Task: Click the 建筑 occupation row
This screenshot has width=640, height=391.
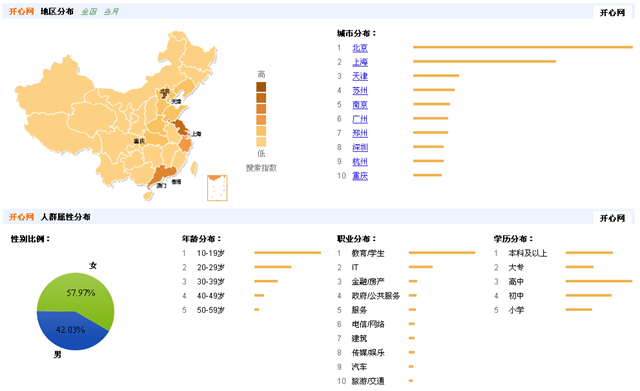Action: click(376, 338)
